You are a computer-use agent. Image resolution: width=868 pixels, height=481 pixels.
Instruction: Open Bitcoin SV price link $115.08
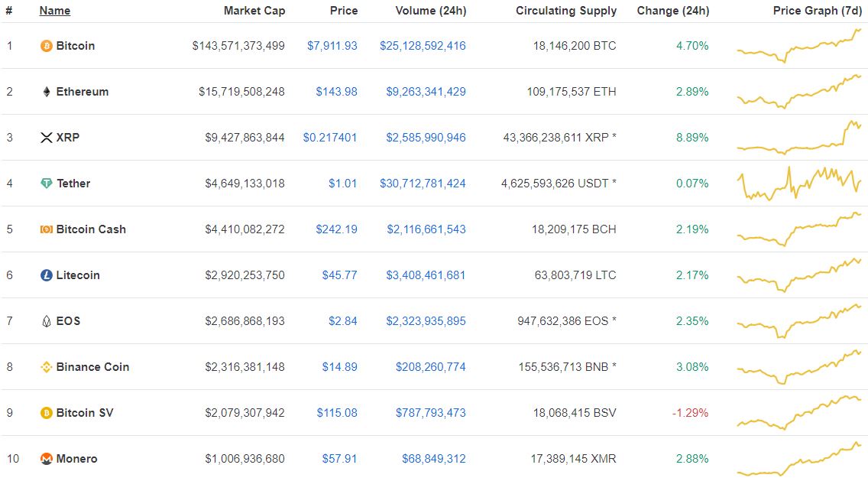pos(336,413)
